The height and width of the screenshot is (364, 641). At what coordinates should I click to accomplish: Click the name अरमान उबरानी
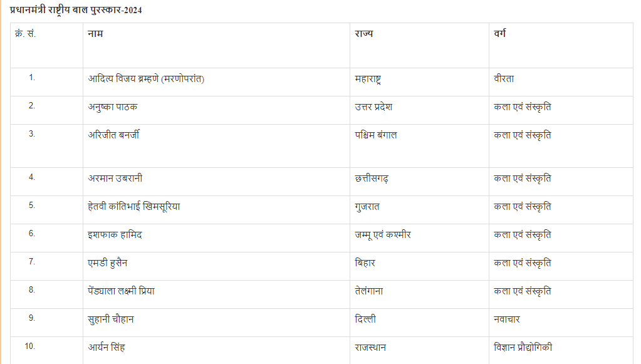click(115, 179)
